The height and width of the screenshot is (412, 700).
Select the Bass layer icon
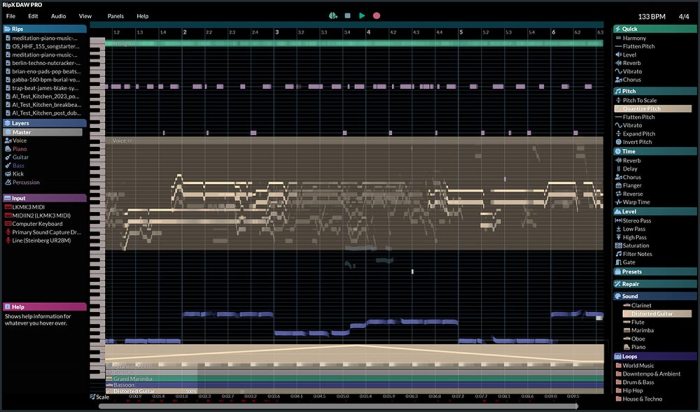pos(8,166)
